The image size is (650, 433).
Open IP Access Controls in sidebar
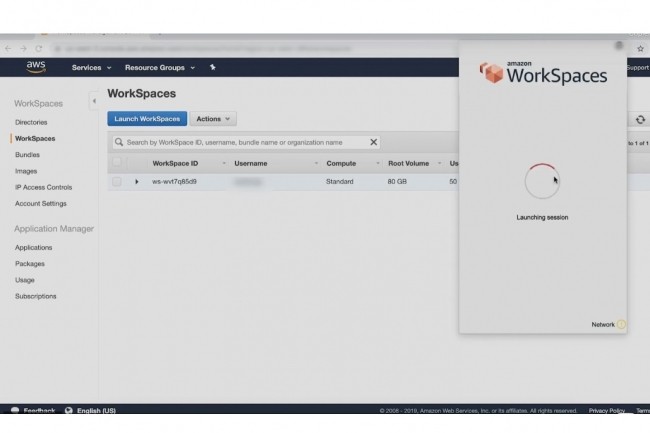click(44, 187)
